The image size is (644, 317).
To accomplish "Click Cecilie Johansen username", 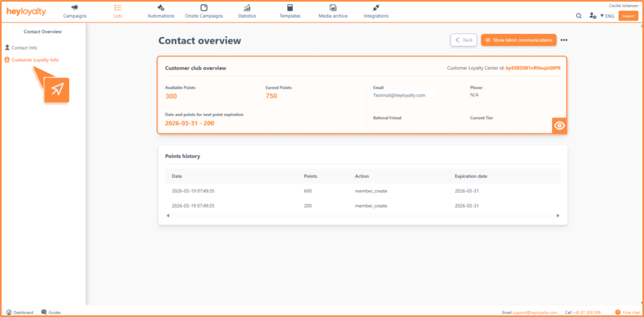I will [x=623, y=6].
